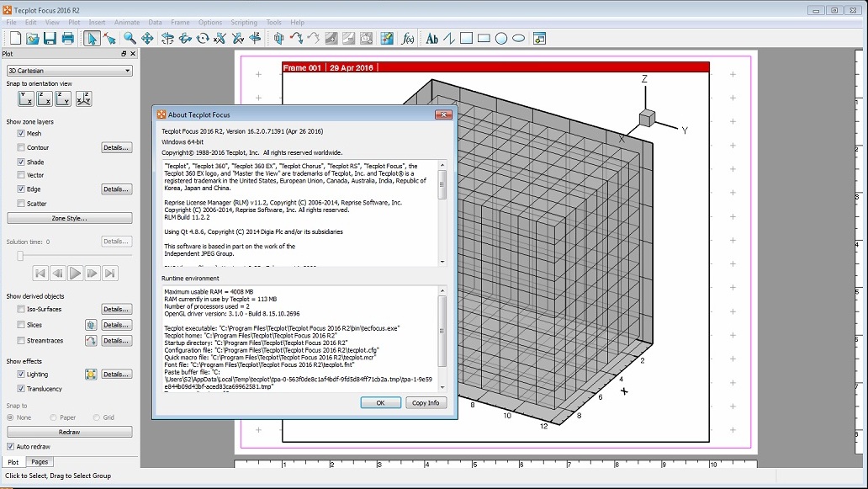Open Details for Iso-Surfaces
Image resolution: width=868 pixels, height=489 pixels.
coord(116,309)
